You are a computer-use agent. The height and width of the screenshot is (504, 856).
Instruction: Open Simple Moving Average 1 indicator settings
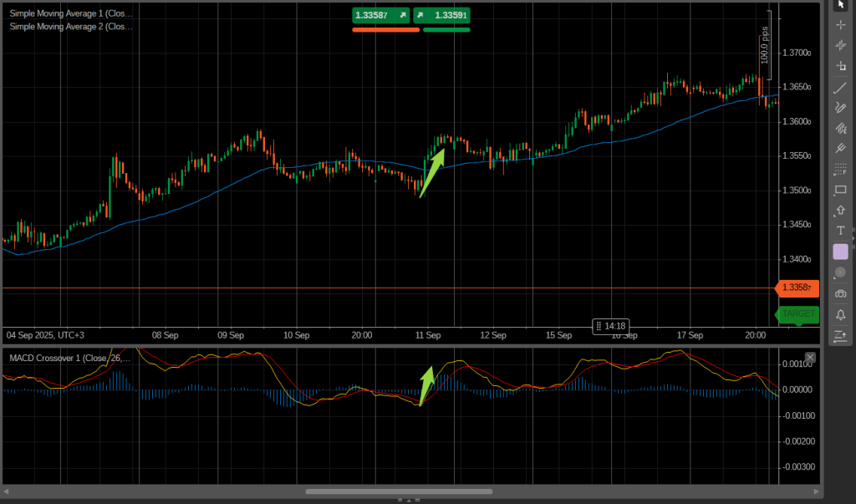tap(71, 13)
